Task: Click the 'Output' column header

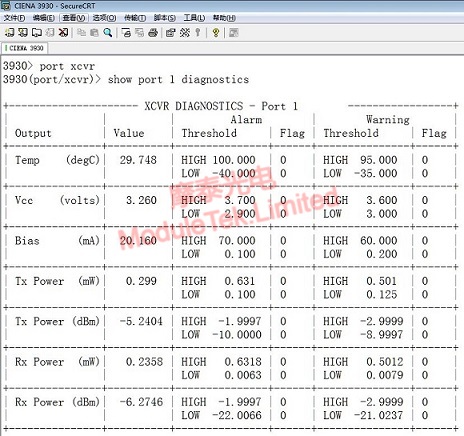Action: tap(33, 133)
